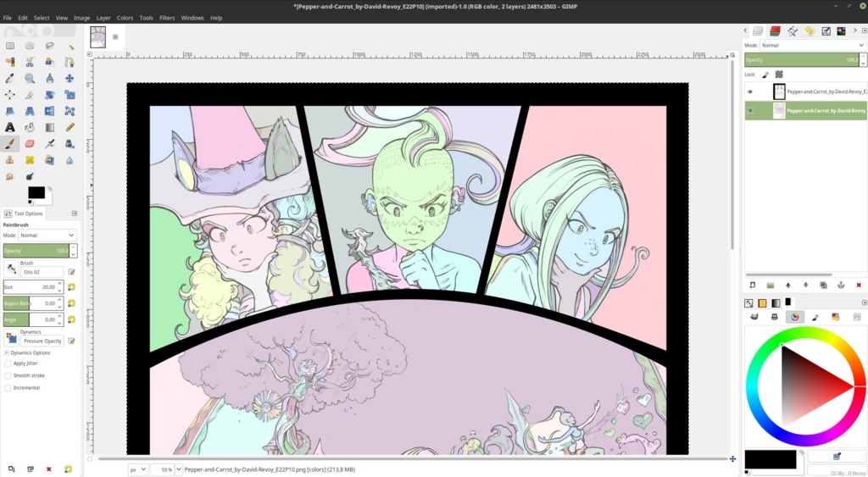This screenshot has height=477, width=868.
Task: Open the Filters menu
Action: (167, 18)
